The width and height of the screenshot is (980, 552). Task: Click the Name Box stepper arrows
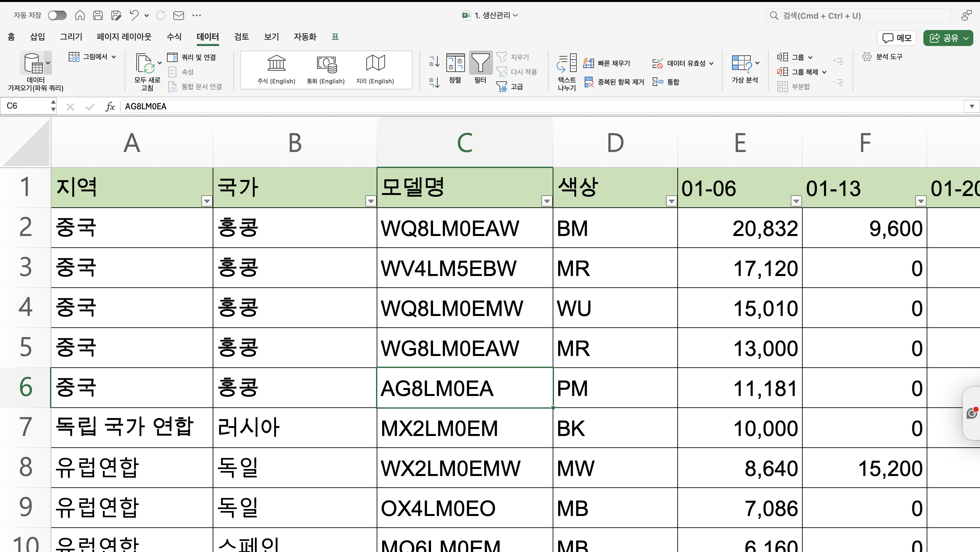(x=53, y=106)
